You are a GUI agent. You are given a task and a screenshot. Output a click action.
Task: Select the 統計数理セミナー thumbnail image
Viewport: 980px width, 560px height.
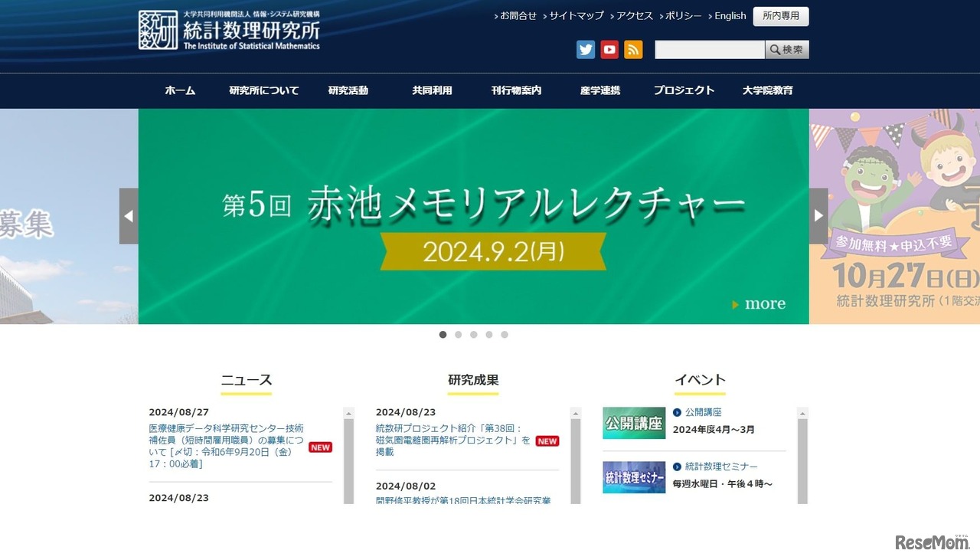click(x=634, y=477)
